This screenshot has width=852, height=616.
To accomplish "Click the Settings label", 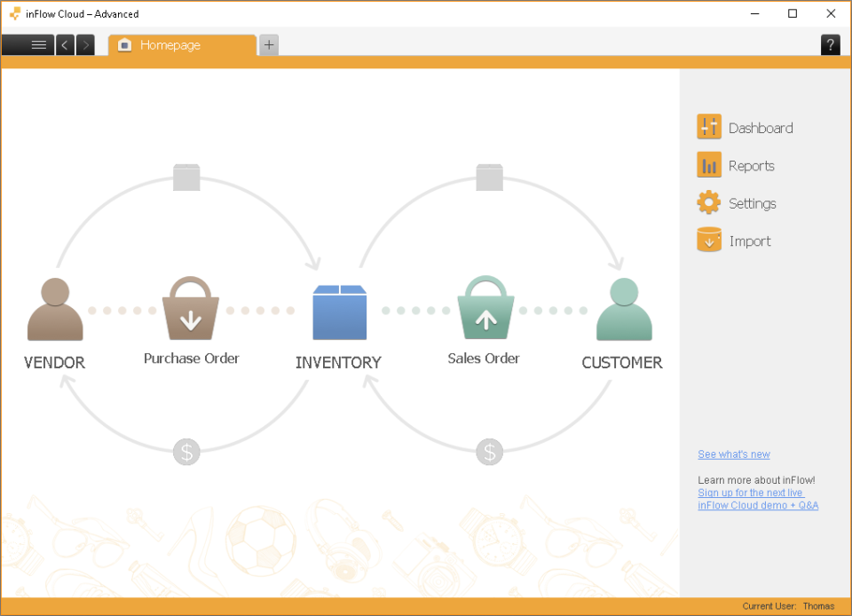I will pyautogui.click(x=753, y=203).
